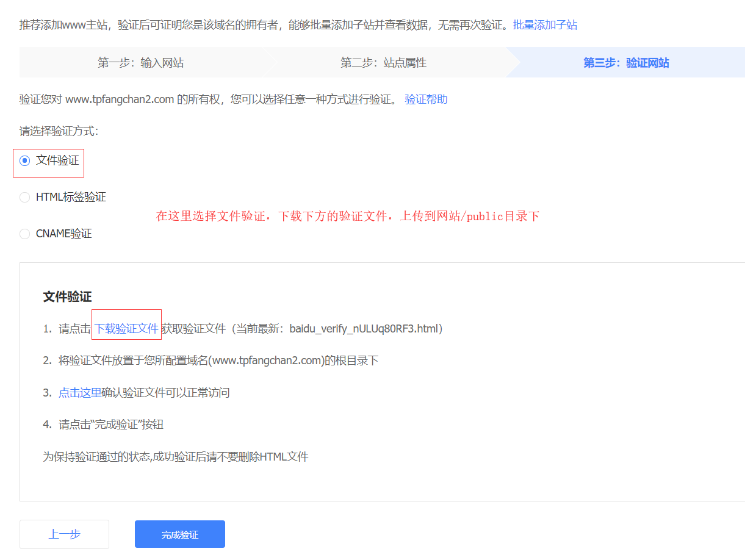
Task: Select step tab 第三步：验证网站
Action: (626, 63)
